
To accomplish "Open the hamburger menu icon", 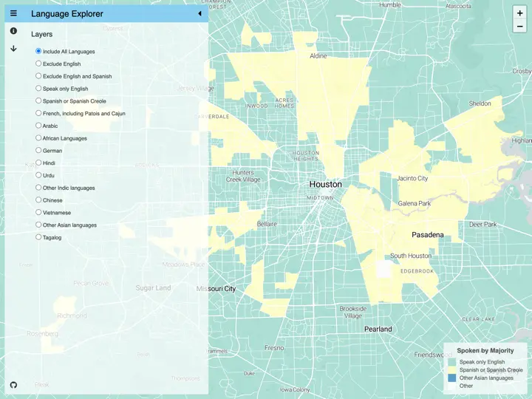I will [13, 13].
